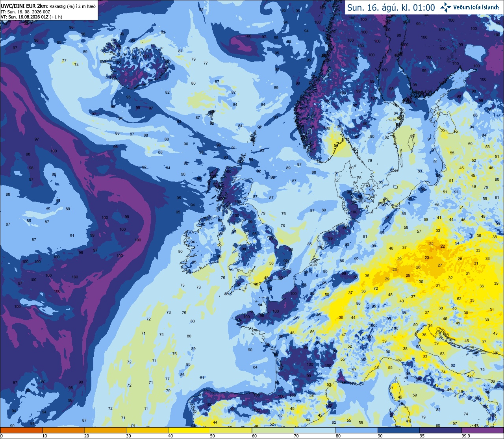Click the VT: Sun. 16.08.2026 01Z line
The image size is (504, 439).
[31, 17]
